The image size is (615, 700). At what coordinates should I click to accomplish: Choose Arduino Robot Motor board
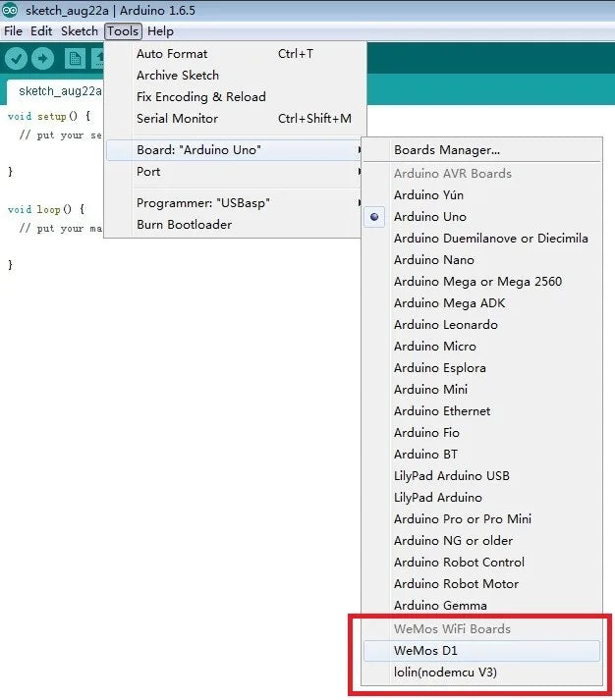[481, 584]
